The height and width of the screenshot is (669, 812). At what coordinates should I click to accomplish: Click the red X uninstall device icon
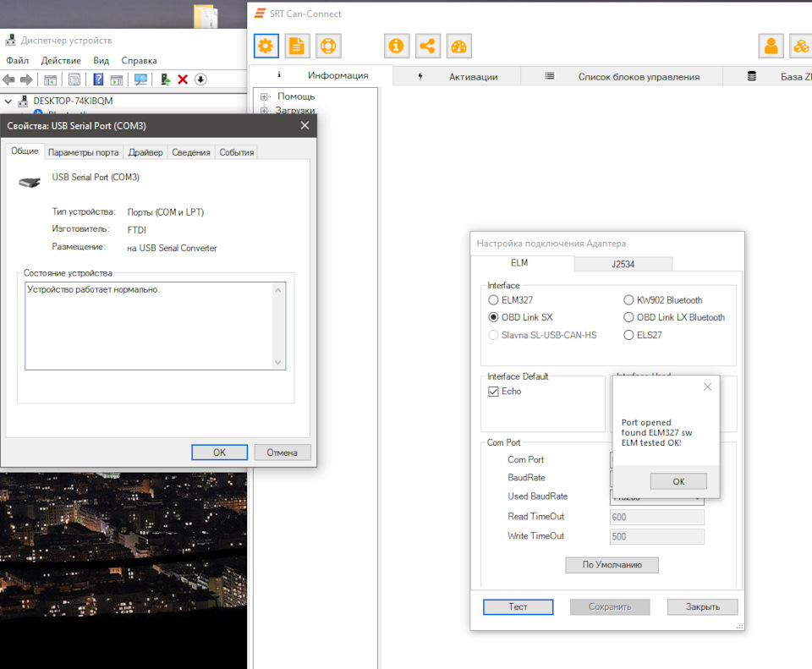183,80
